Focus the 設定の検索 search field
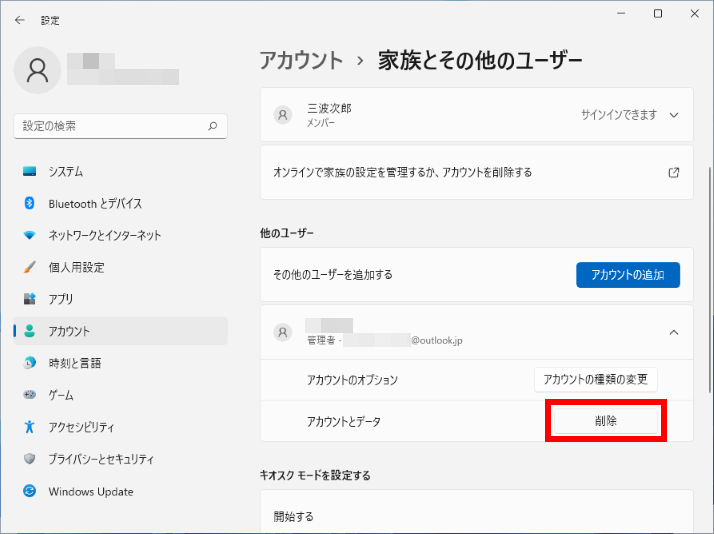Screen dimensions: 714x534 coord(121,126)
